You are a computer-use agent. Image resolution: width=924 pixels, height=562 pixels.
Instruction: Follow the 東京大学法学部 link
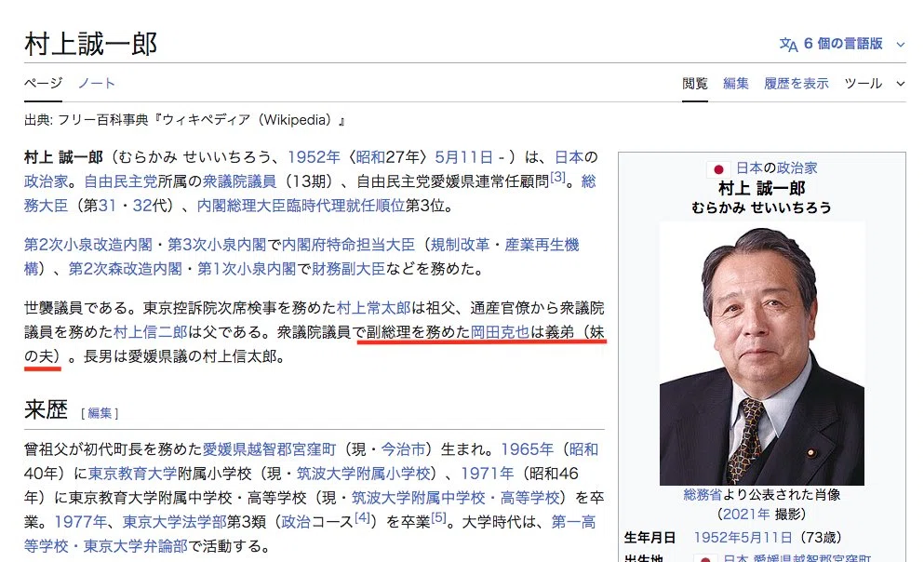[x=174, y=522]
